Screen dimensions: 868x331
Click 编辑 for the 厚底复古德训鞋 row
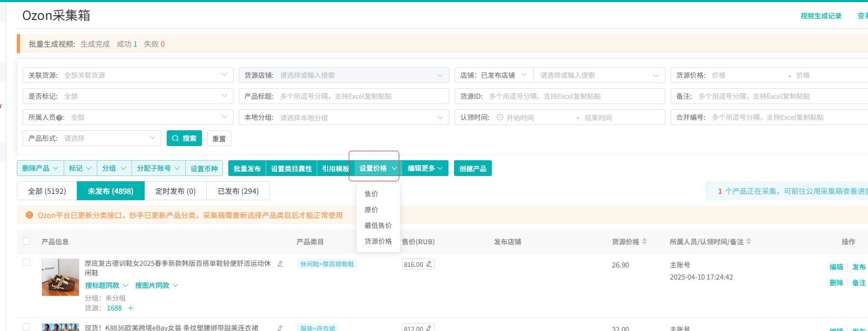click(836, 267)
